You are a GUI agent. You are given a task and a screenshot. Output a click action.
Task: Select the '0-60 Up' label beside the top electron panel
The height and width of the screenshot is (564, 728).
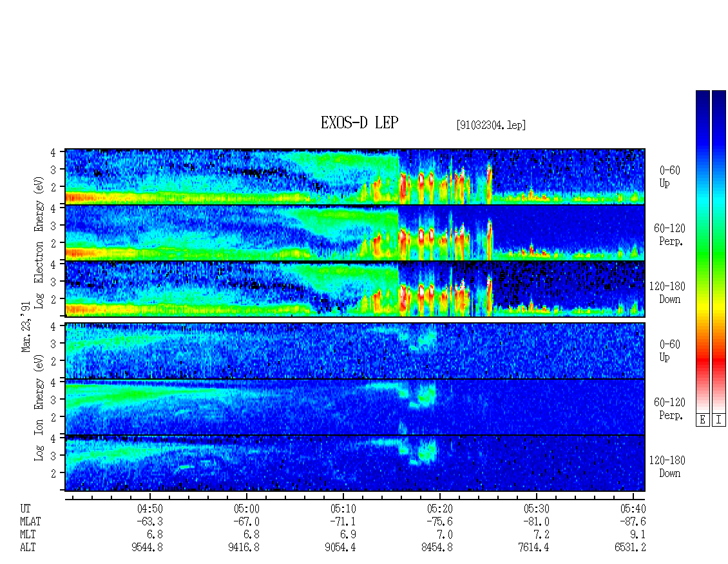coord(669,177)
